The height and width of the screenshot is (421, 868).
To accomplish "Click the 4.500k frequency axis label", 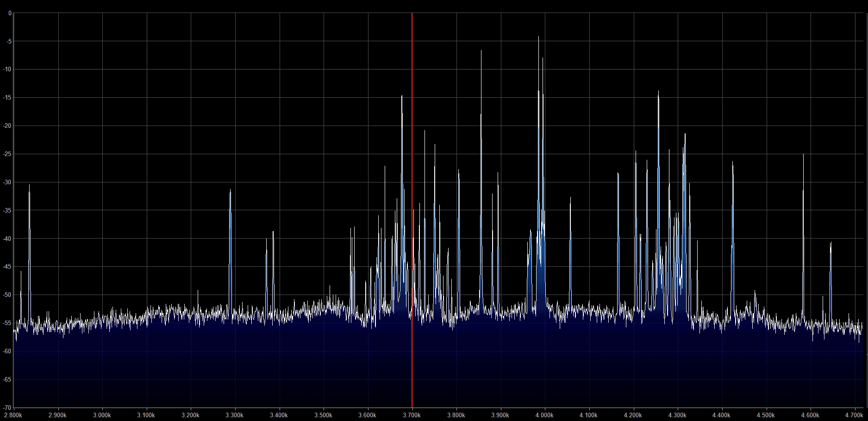I will 766,415.
